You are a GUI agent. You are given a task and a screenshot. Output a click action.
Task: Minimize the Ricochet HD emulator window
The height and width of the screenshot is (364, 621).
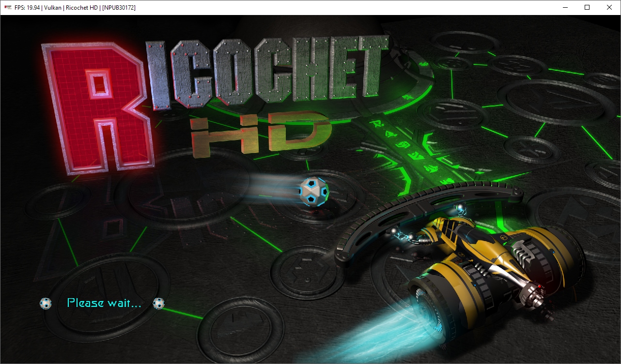[565, 7]
